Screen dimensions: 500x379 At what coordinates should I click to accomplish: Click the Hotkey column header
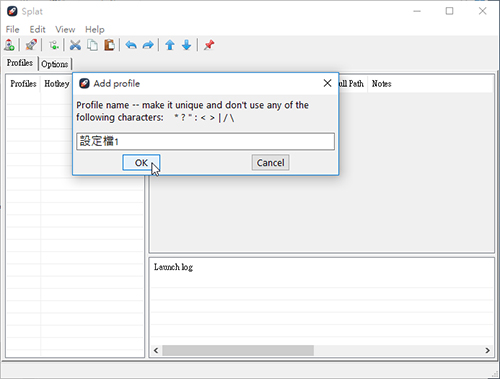[57, 84]
